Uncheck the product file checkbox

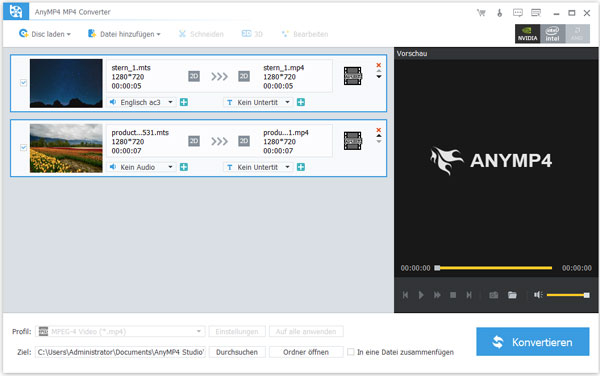[23, 148]
